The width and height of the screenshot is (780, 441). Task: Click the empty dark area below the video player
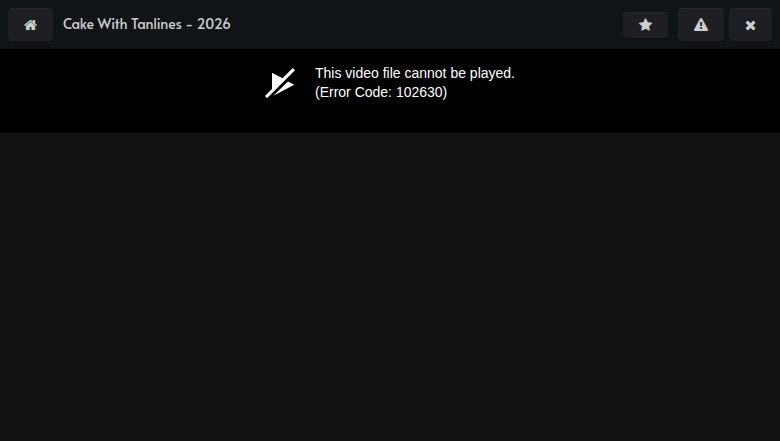click(x=390, y=287)
